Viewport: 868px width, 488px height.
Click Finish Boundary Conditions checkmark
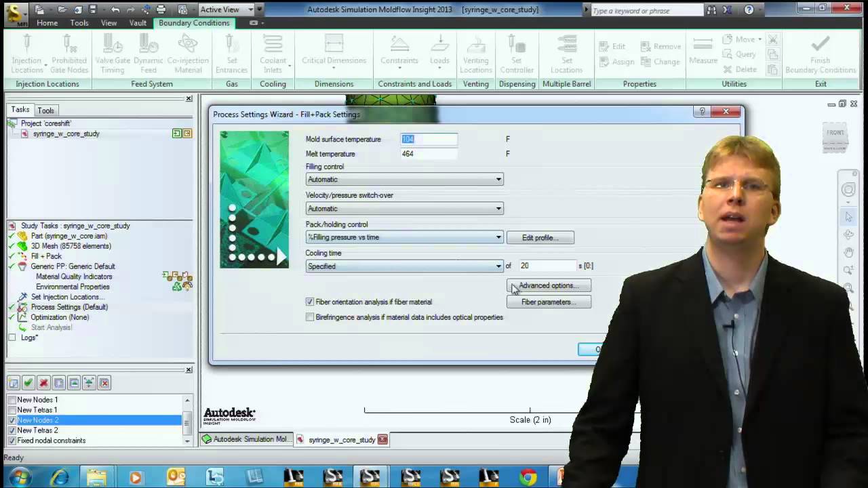[821, 45]
